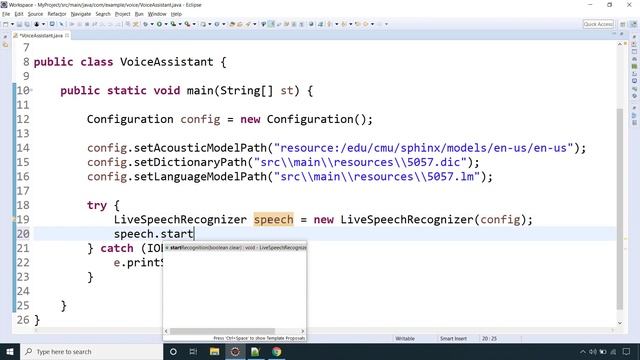This screenshot has height=360, width=640.
Task: Click the New file toolbar icon
Action: click(x=6, y=24)
